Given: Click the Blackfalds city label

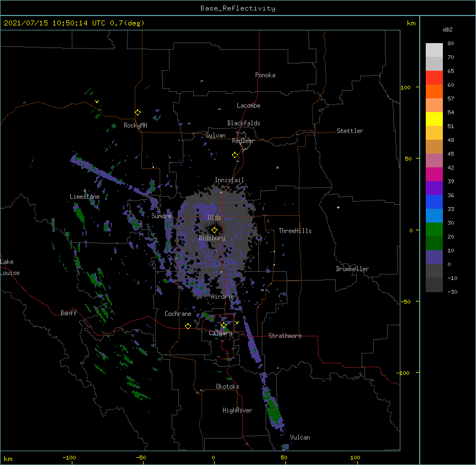Looking at the screenshot, I should [244, 123].
